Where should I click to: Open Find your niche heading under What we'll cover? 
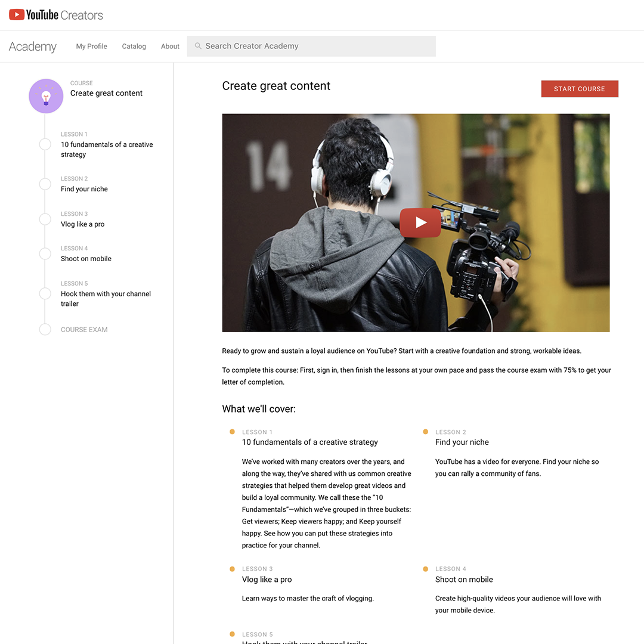462,442
